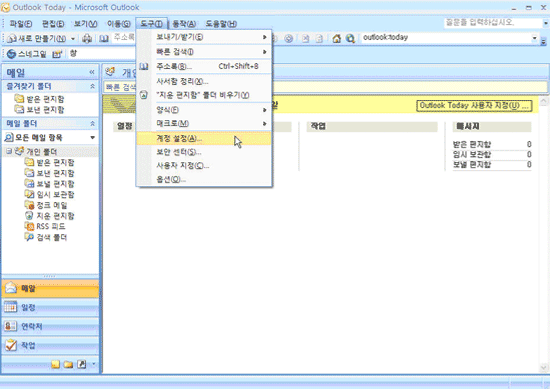Click the scrollbar up arrow in Outlook Today
Screen dimensions: 550x389
(544, 102)
